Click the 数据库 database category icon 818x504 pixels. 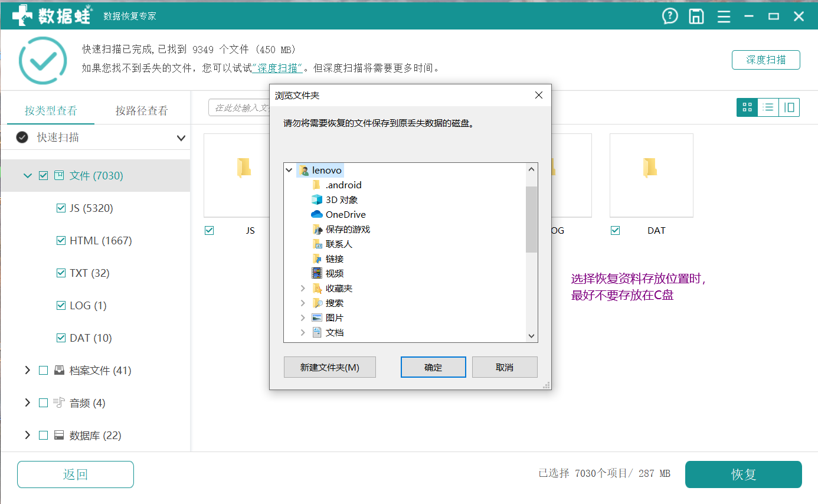coord(59,436)
